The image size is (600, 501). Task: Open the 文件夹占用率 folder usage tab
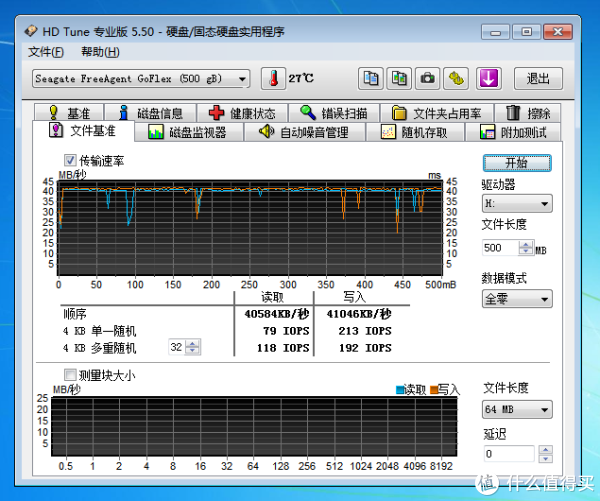(437, 113)
